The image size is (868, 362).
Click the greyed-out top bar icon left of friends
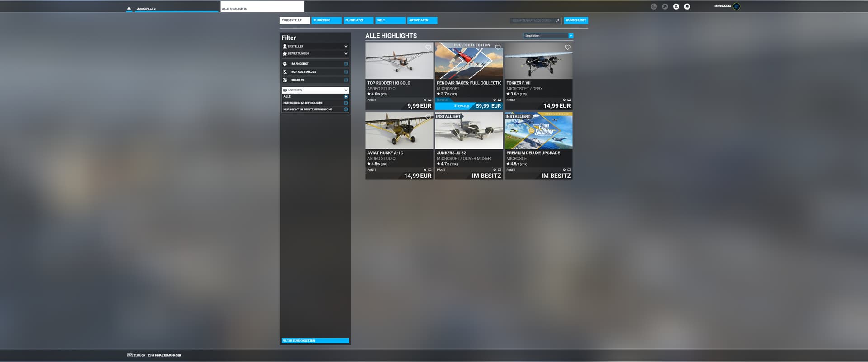pyautogui.click(x=654, y=6)
